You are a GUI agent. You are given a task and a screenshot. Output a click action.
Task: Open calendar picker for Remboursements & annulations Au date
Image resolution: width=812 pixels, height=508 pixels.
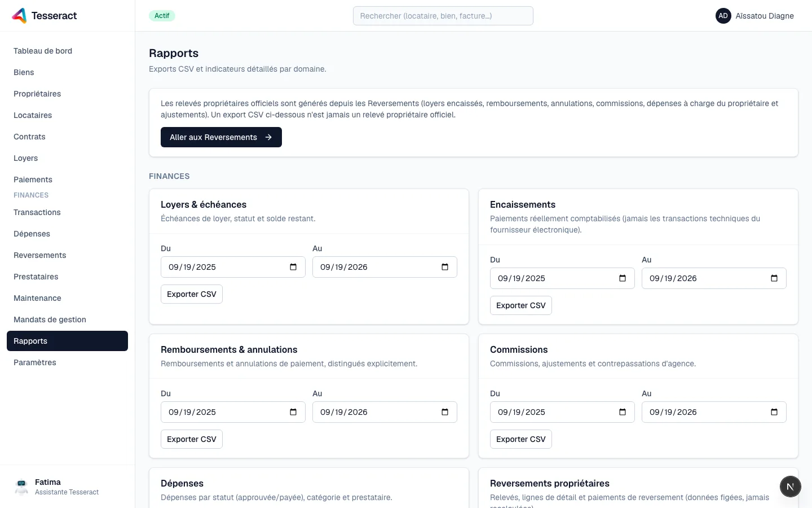(x=445, y=412)
